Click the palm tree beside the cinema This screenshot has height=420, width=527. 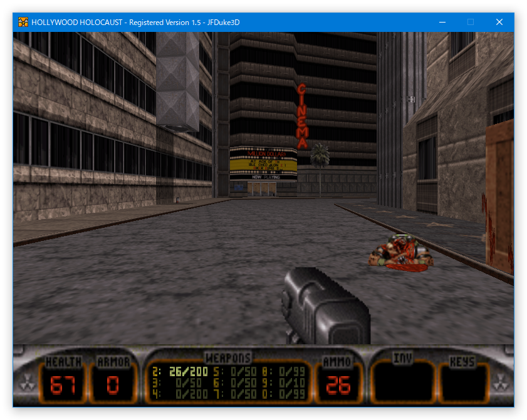click(x=320, y=170)
